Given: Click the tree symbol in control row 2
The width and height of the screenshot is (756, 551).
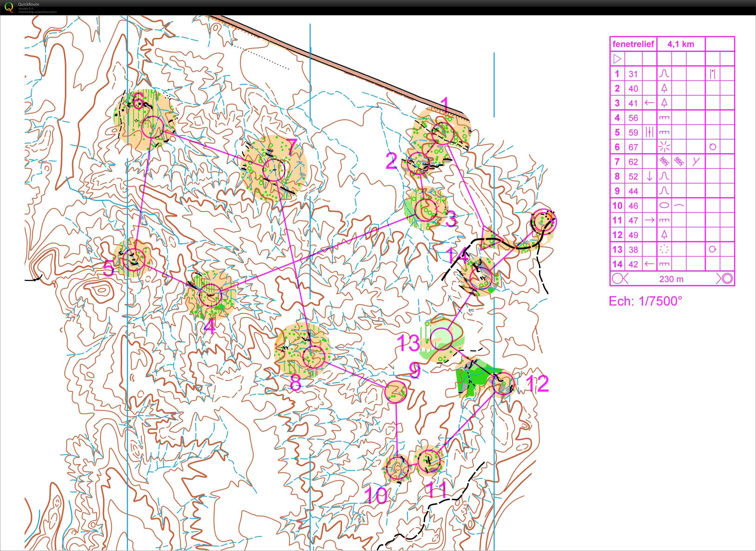Looking at the screenshot, I should [664, 88].
